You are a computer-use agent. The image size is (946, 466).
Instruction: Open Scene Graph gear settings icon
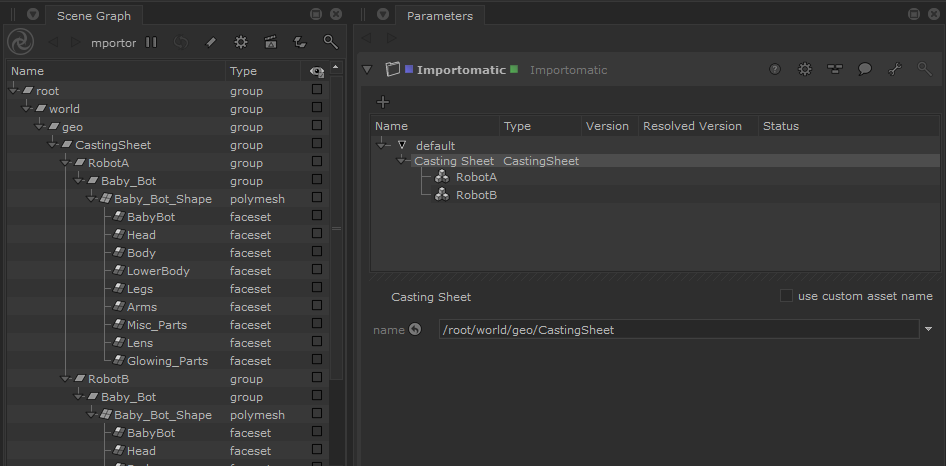(241, 42)
